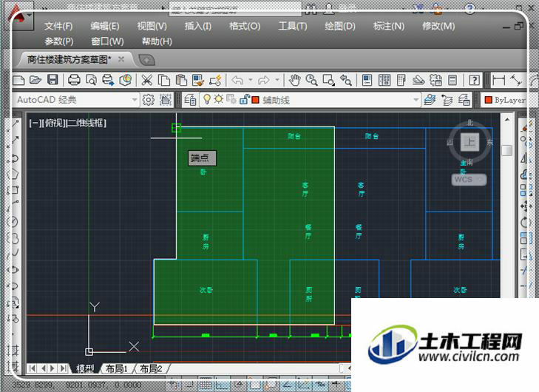
Task: Open the 编辑(E) menu
Action: pyautogui.click(x=105, y=26)
